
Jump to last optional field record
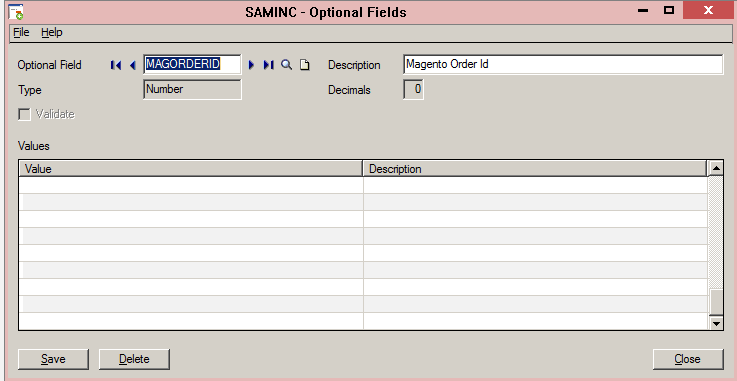[268, 65]
